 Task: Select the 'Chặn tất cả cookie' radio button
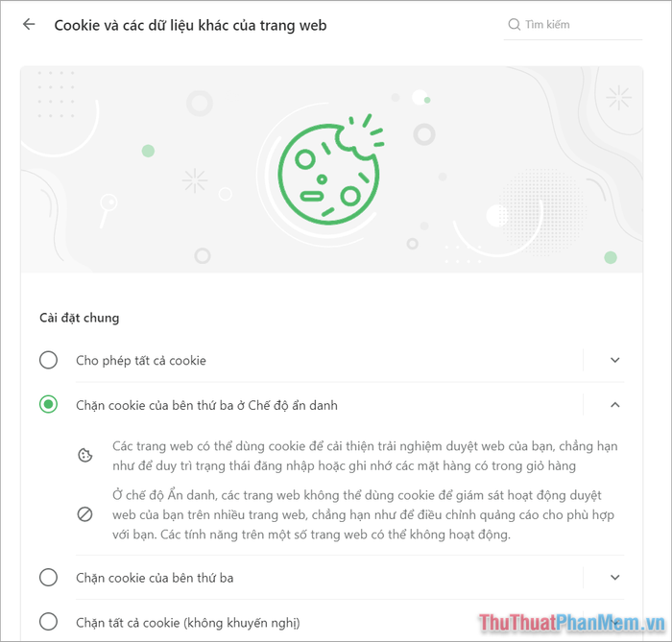48,623
